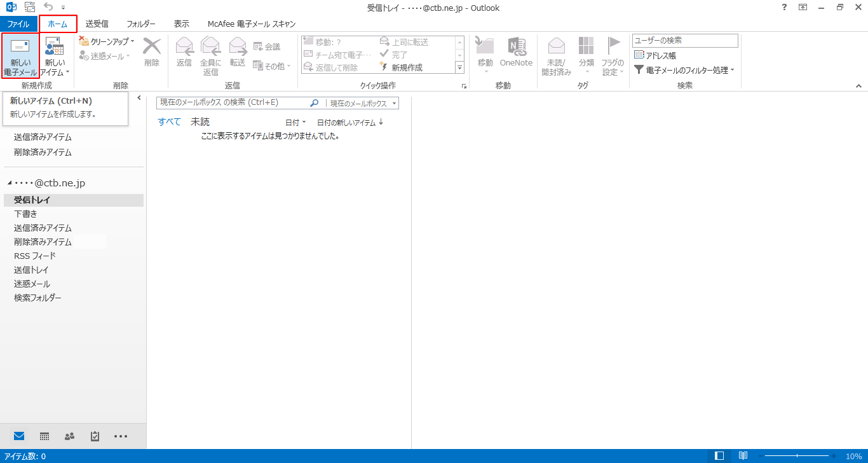
Task: Click the Delete (削除) X icon
Action: click(x=152, y=52)
